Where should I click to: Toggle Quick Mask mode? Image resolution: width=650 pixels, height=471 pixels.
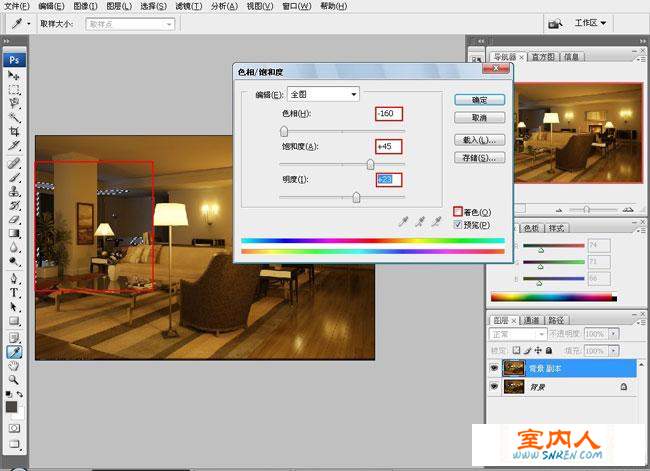coord(14,428)
